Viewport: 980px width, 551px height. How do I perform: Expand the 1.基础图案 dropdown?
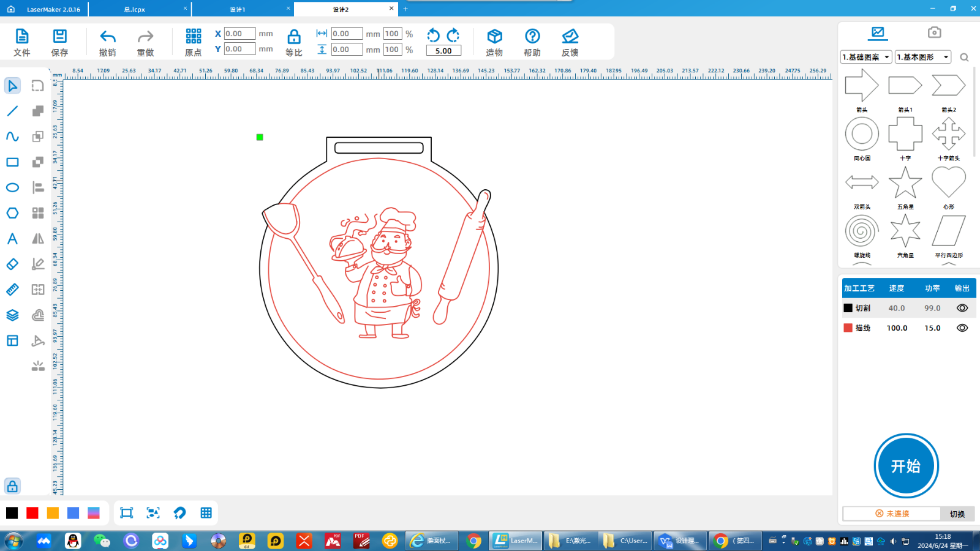click(866, 57)
